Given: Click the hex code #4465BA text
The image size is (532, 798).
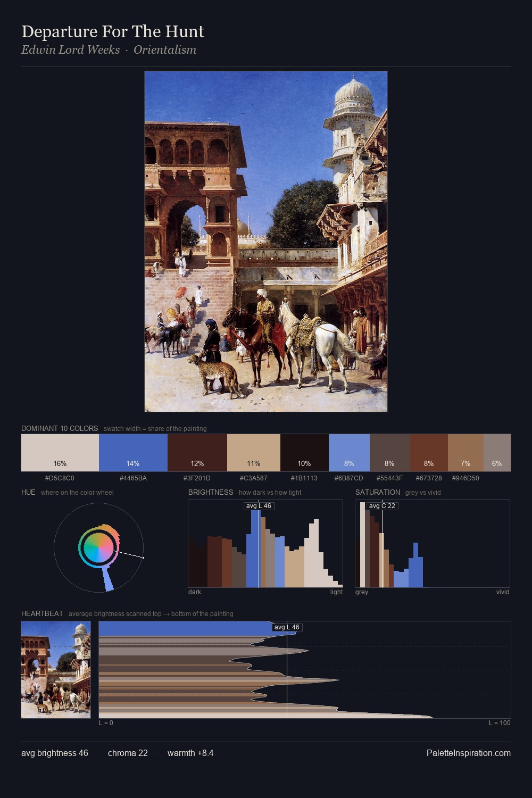Looking at the screenshot, I should (133, 478).
